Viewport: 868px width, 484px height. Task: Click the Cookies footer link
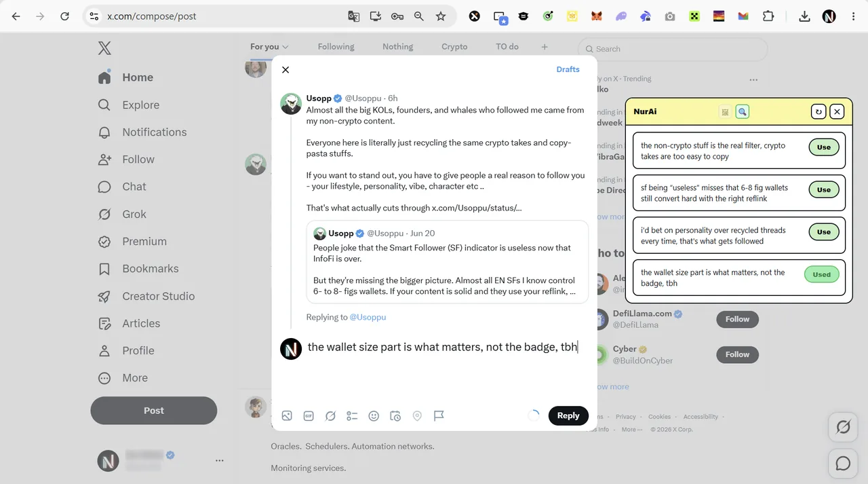coord(659,417)
